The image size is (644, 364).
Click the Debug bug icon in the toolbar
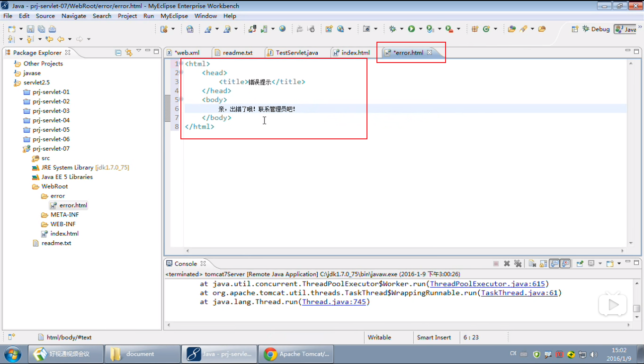click(393, 29)
